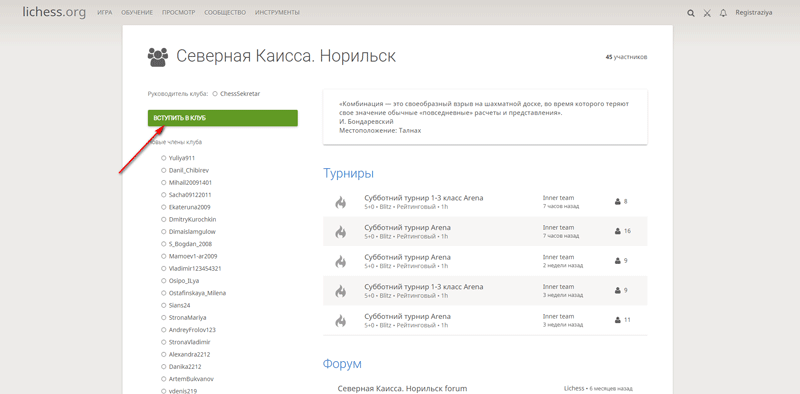The height and width of the screenshot is (394, 800).
Task: Open member Ostafinskaya_Milena profile
Action: [x=197, y=293]
